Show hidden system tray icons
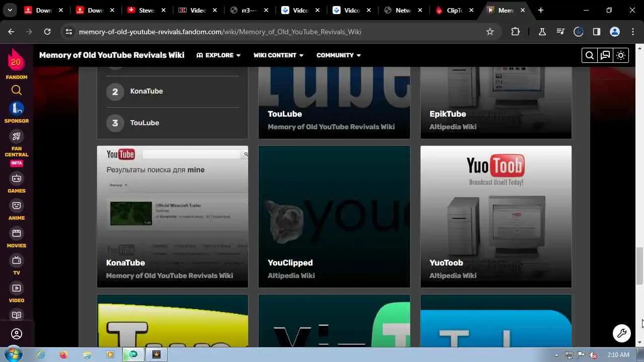Viewport: 644px width, 362px height. tap(556, 355)
